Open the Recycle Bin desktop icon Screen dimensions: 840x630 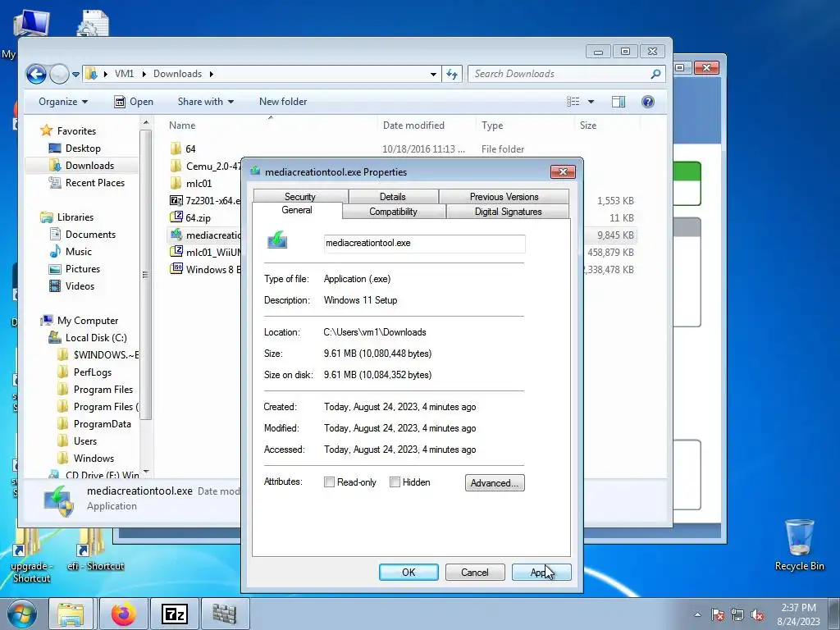[799, 545]
